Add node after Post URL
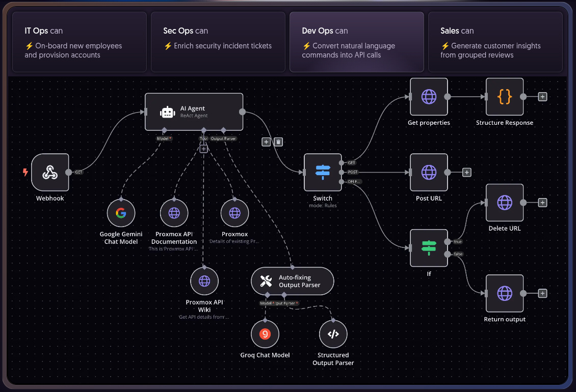Screen dimensions: 576x392 (466, 173)
